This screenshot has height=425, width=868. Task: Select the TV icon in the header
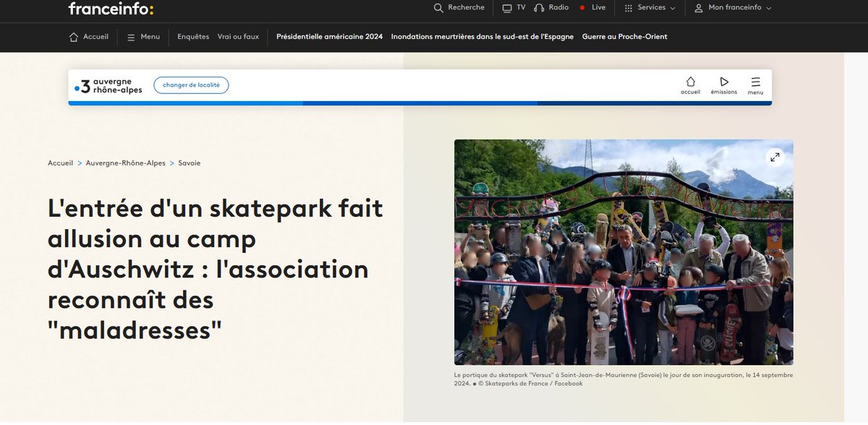[506, 7]
